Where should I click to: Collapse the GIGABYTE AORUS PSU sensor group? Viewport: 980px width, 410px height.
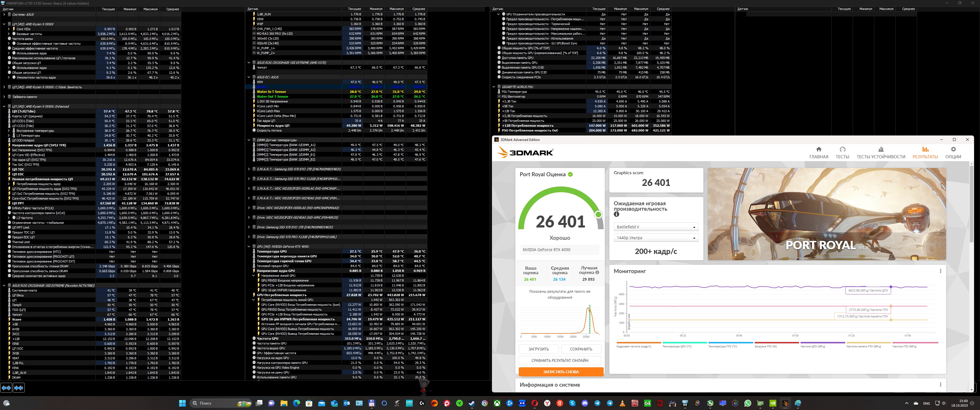494,87
